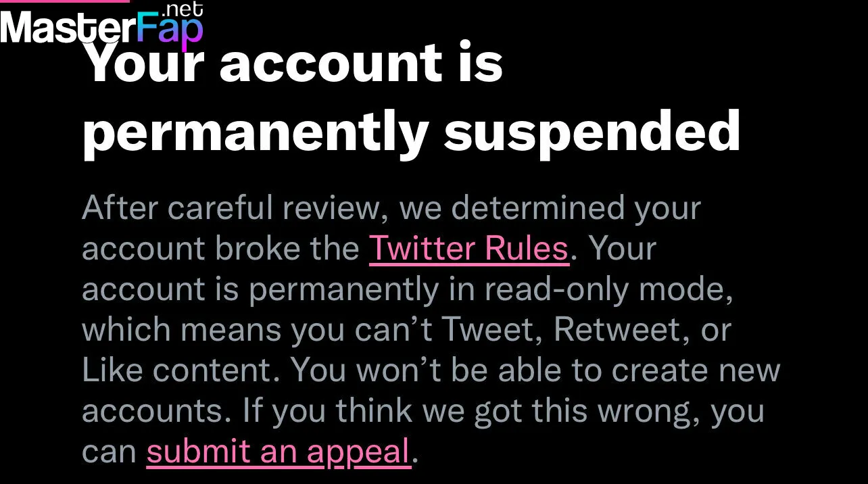Click the 'account broke the' phrase

pyautogui.click(x=220, y=249)
